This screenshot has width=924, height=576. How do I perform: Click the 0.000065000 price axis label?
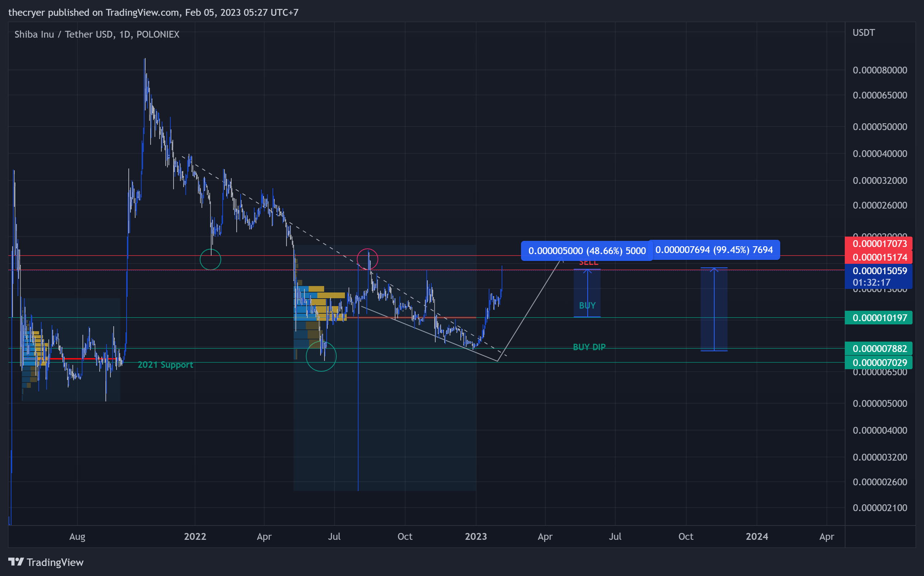point(880,95)
